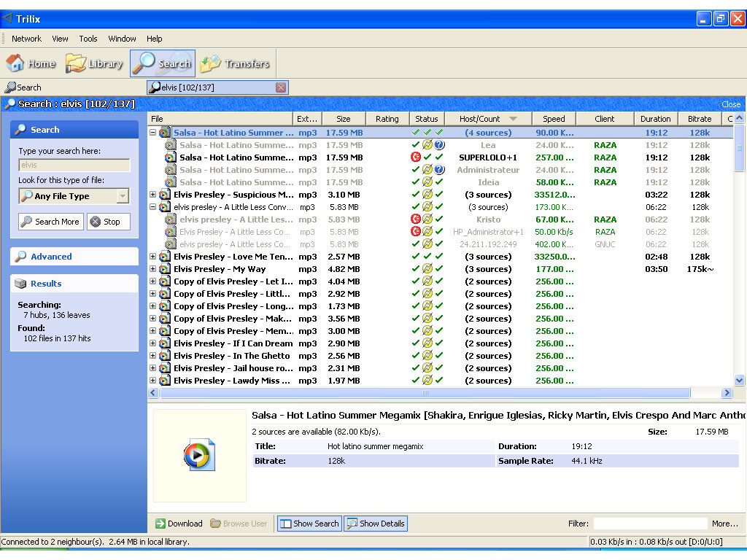747x560 pixels.
Task: Click file icon of Elvis Presley - Jail house ro...
Action: [x=164, y=368]
